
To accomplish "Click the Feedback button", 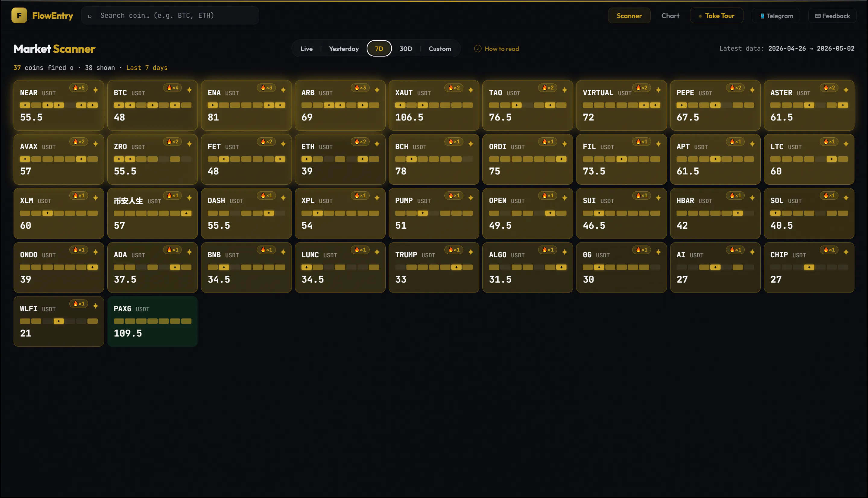I will coord(832,16).
